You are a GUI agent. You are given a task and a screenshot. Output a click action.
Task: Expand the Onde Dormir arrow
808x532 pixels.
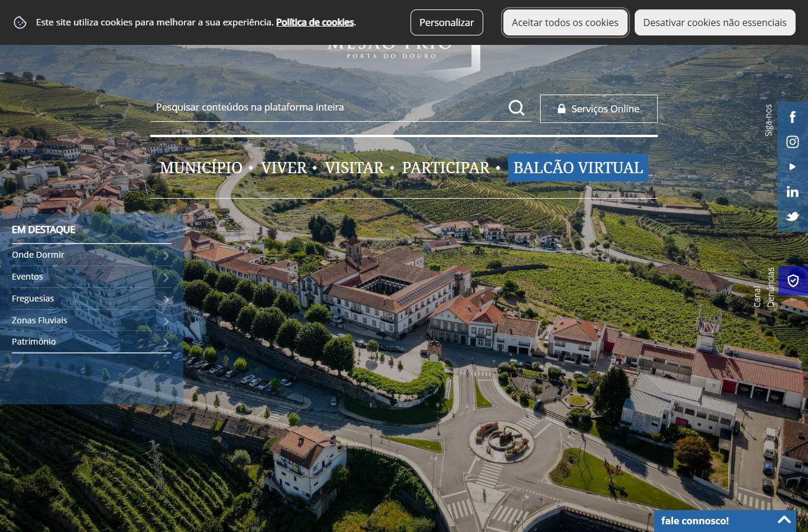pyautogui.click(x=166, y=255)
